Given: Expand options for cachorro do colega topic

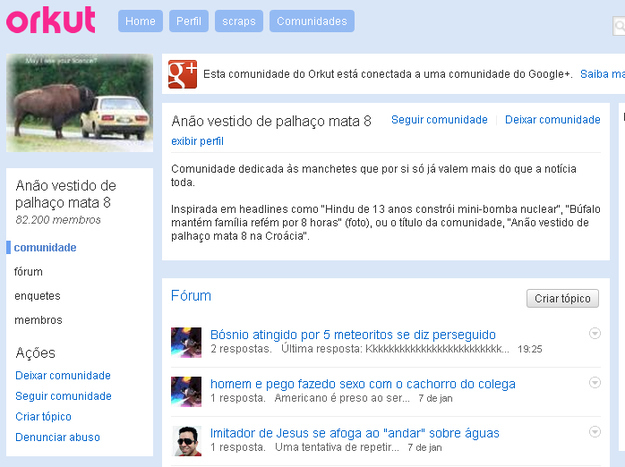Looking at the screenshot, I should click(594, 382).
